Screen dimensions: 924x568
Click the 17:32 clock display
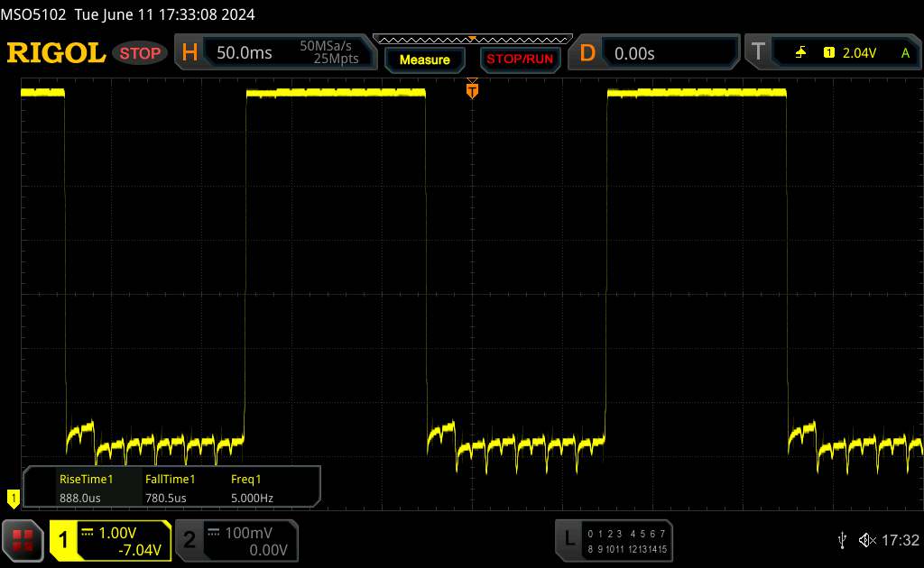pos(900,540)
